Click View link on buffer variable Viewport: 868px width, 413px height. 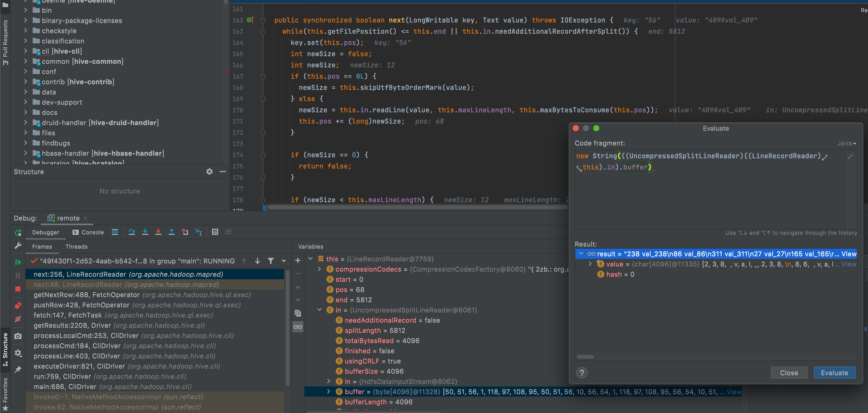pyautogui.click(x=734, y=392)
